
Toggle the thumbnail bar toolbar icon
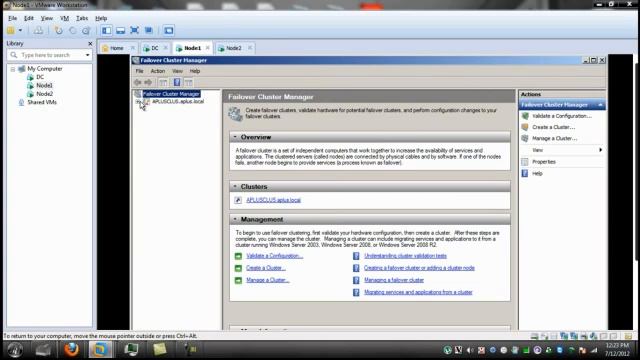(x=120, y=31)
